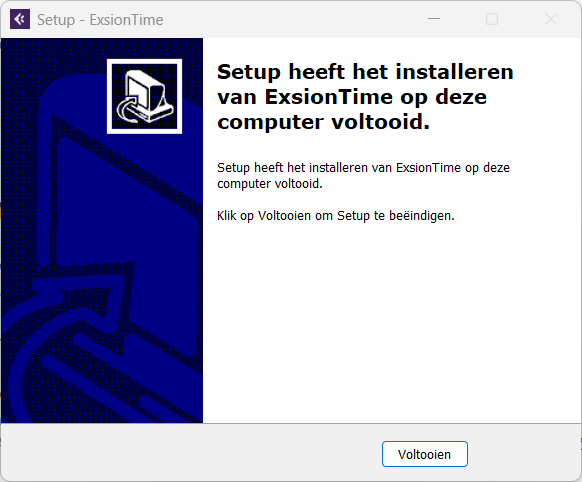Click the greyed-out maximize window button

[x=492, y=19]
